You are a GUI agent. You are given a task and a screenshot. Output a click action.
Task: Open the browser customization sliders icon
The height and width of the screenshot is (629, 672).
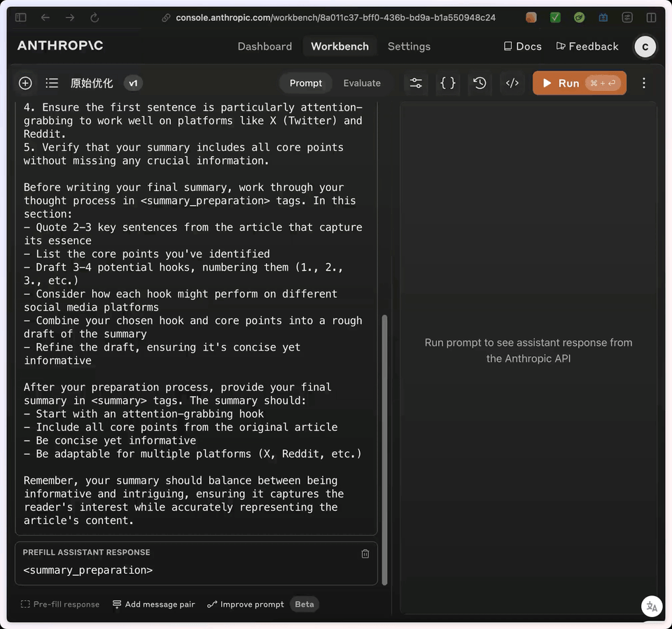[x=627, y=17]
